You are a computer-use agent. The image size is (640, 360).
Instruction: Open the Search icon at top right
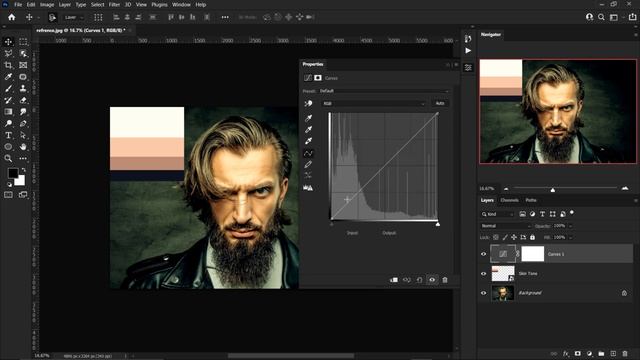click(x=601, y=17)
